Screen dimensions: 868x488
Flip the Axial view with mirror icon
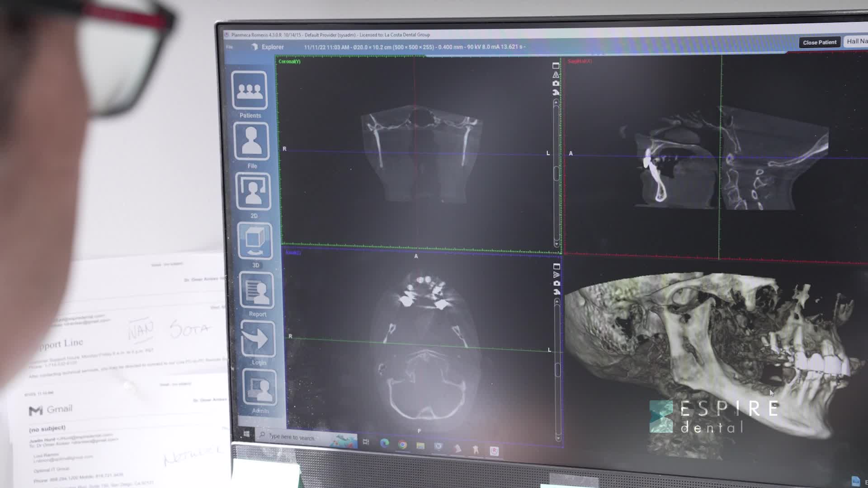tap(557, 275)
